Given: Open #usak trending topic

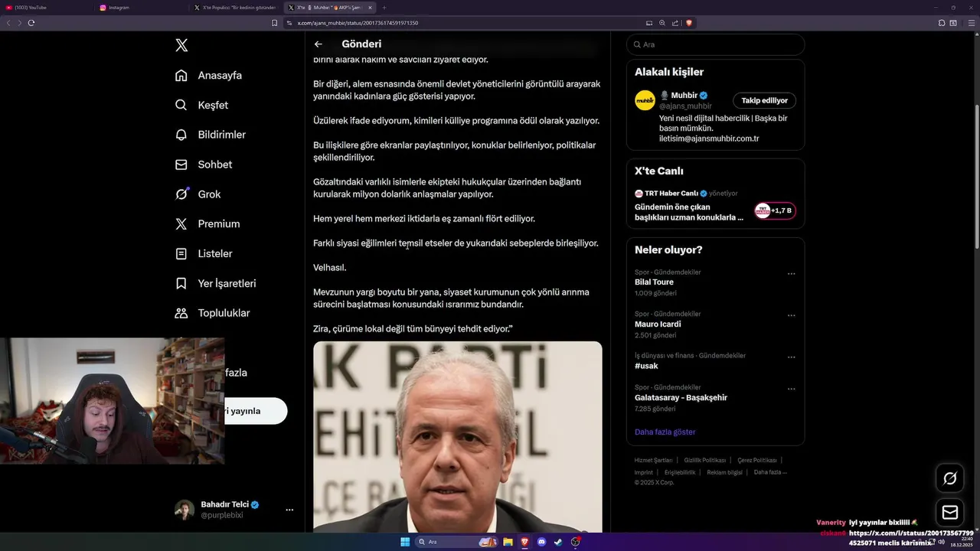Looking at the screenshot, I should click(x=646, y=366).
